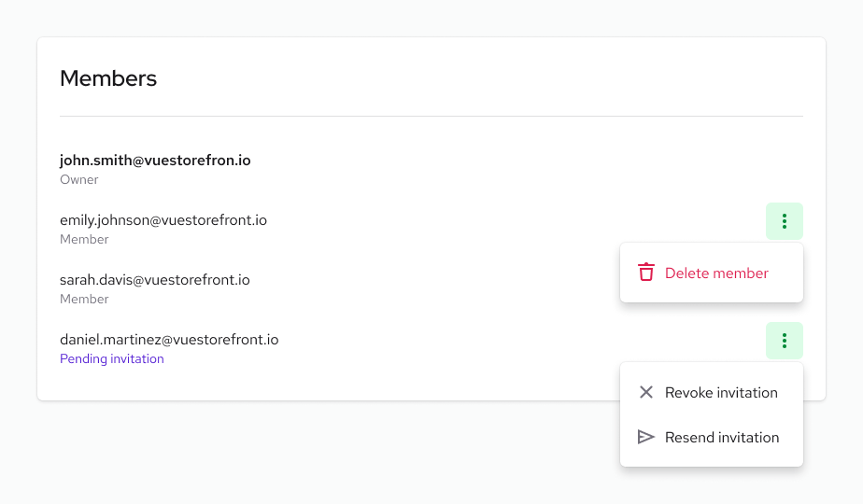This screenshot has height=504, width=863.
Task: Open the options menu for emily.johnson
Action: [x=784, y=221]
